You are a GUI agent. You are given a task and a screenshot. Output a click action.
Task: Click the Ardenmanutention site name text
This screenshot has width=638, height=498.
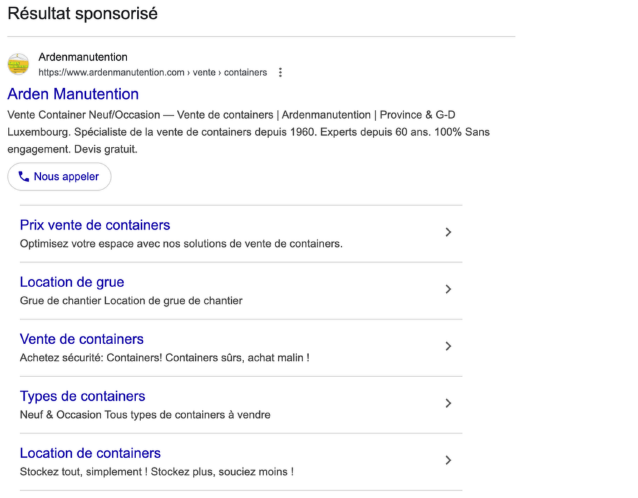pyautogui.click(x=83, y=57)
